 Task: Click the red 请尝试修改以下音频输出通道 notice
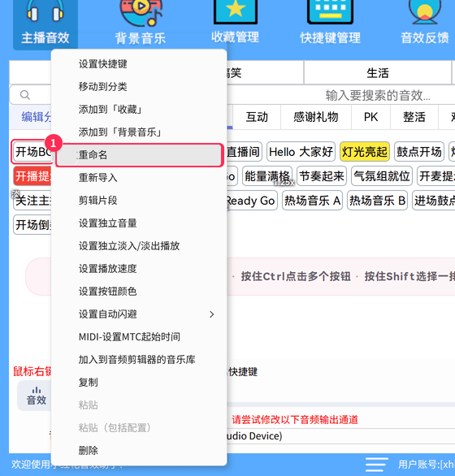[x=295, y=420]
